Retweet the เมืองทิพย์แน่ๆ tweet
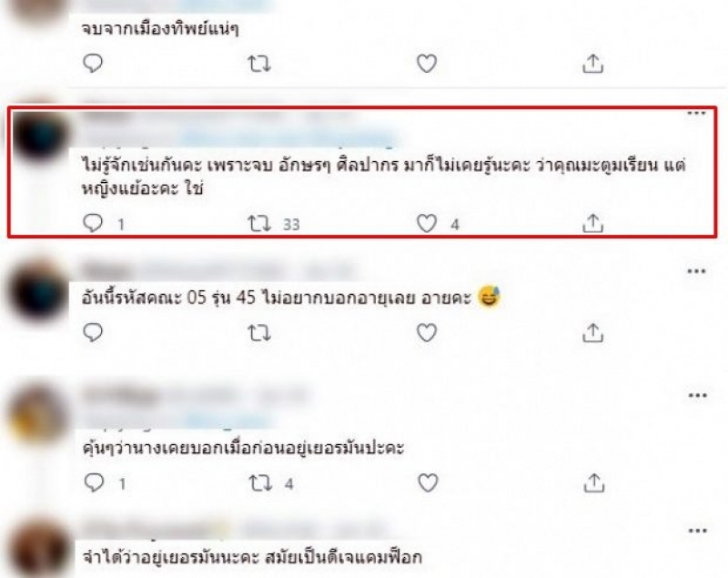The image size is (728, 578). pos(258,64)
